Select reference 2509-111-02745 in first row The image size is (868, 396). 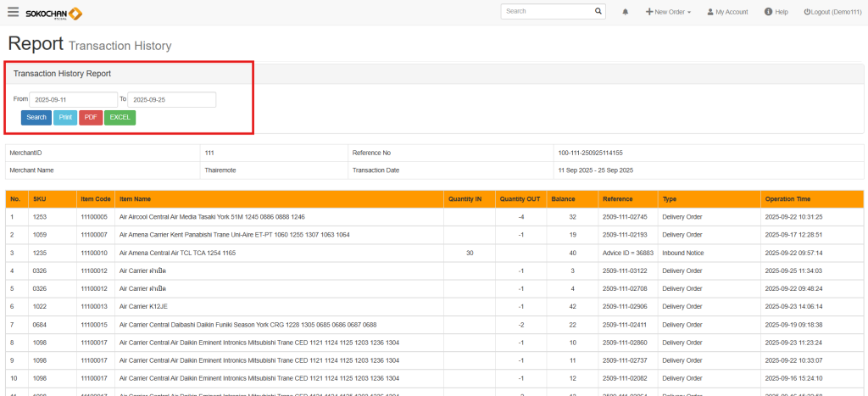coord(625,217)
